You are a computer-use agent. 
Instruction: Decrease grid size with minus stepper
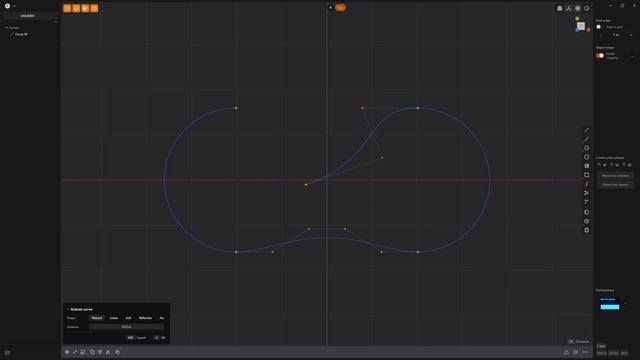tap(601, 35)
